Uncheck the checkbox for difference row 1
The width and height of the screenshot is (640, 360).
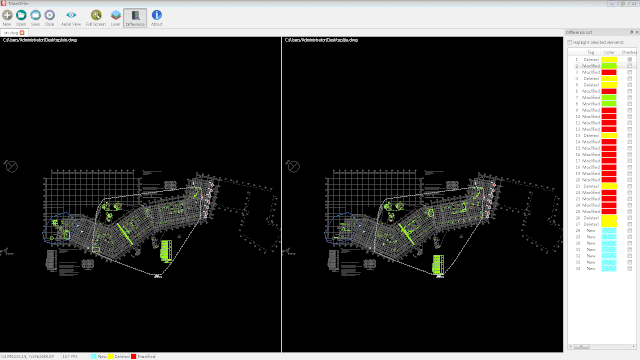(x=630, y=60)
